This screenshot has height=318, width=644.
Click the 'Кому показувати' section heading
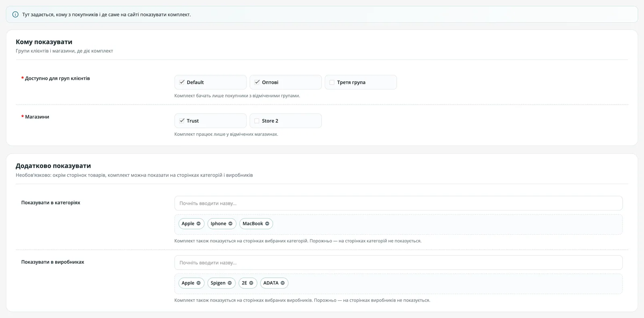point(44,42)
